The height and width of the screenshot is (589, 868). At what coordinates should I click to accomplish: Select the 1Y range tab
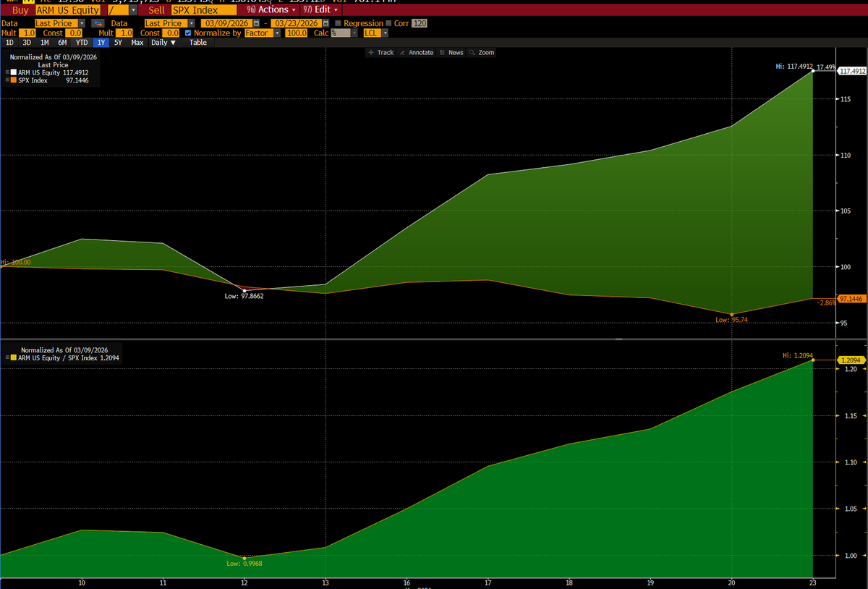point(101,43)
